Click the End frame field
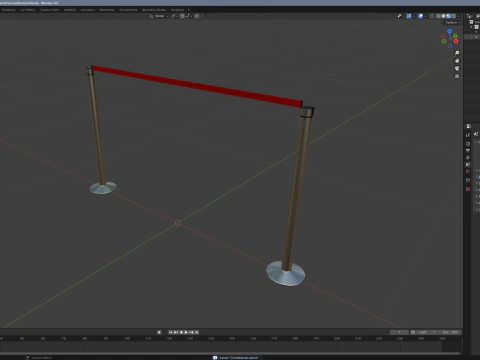The width and height of the screenshot is (480, 360). click(x=449, y=332)
